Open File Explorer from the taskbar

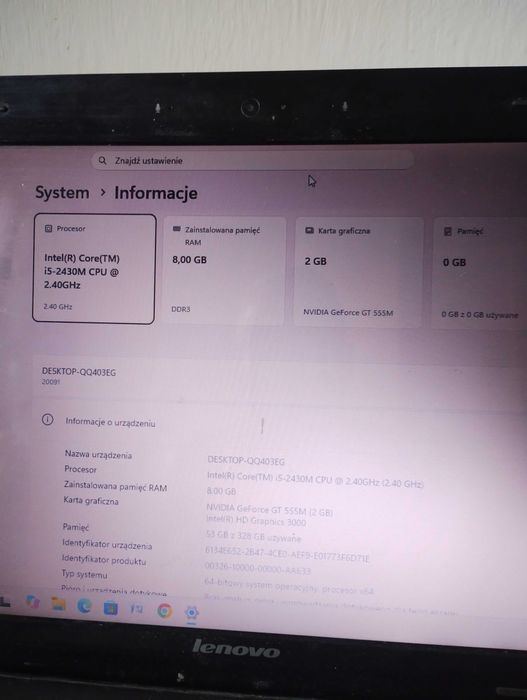[58, 604]
